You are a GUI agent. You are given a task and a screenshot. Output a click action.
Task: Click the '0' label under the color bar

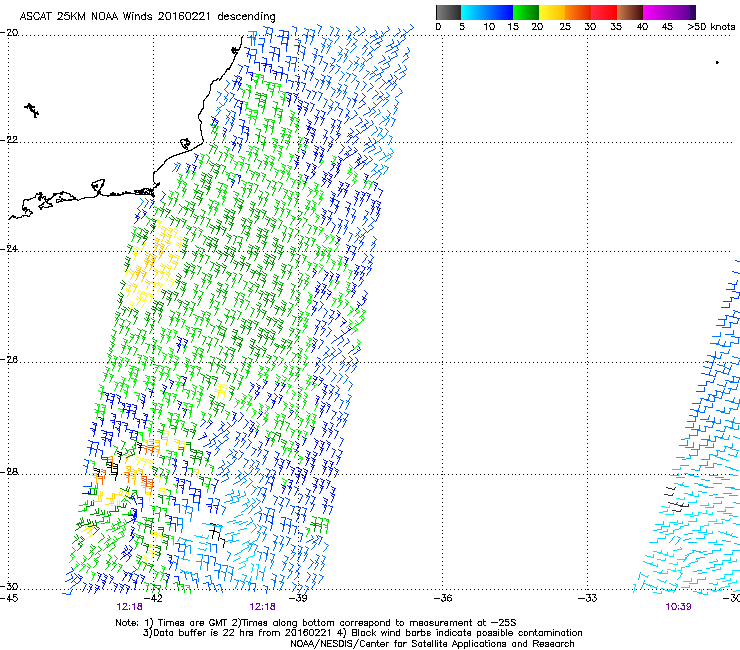coord(438,27)
